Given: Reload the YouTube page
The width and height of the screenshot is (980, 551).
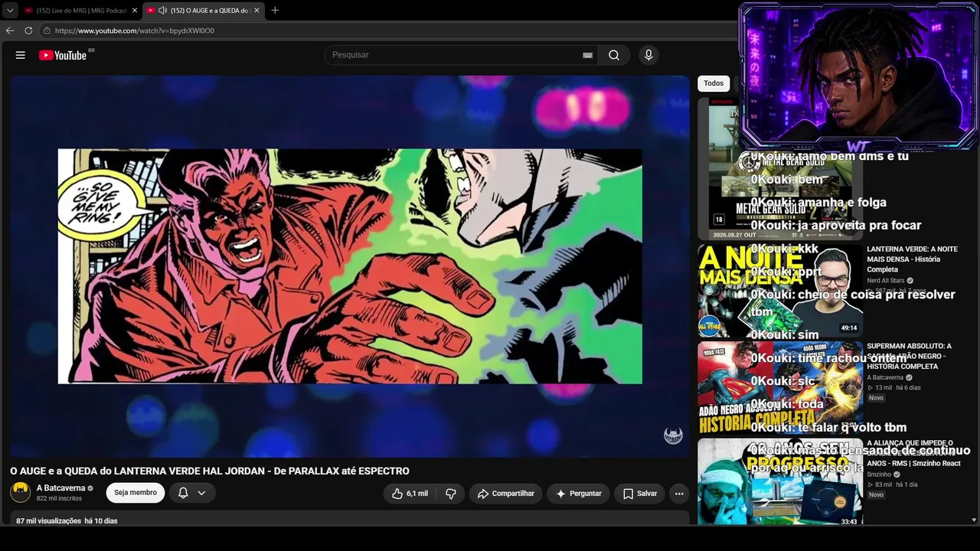Looking at the screenshot, I should [x=28, y=31].
